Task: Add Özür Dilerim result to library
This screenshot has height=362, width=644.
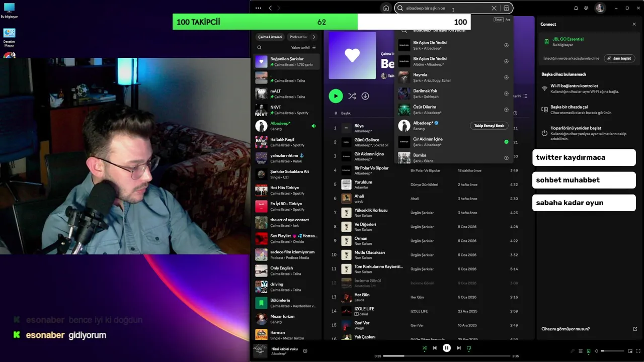Action: [x=506, y=110]
